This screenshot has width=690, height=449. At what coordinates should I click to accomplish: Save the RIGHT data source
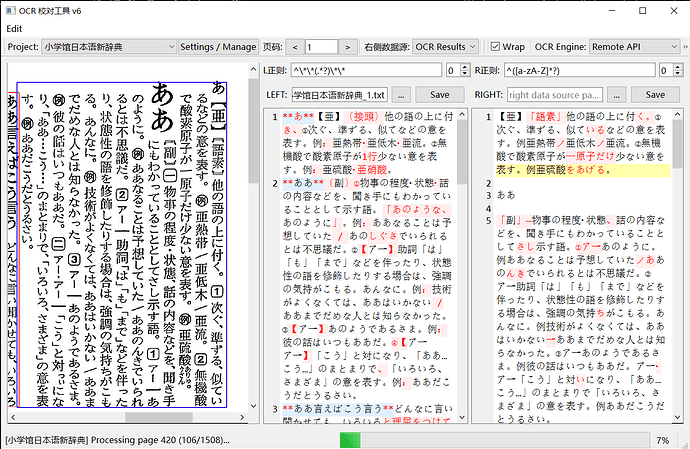(655, 95)
